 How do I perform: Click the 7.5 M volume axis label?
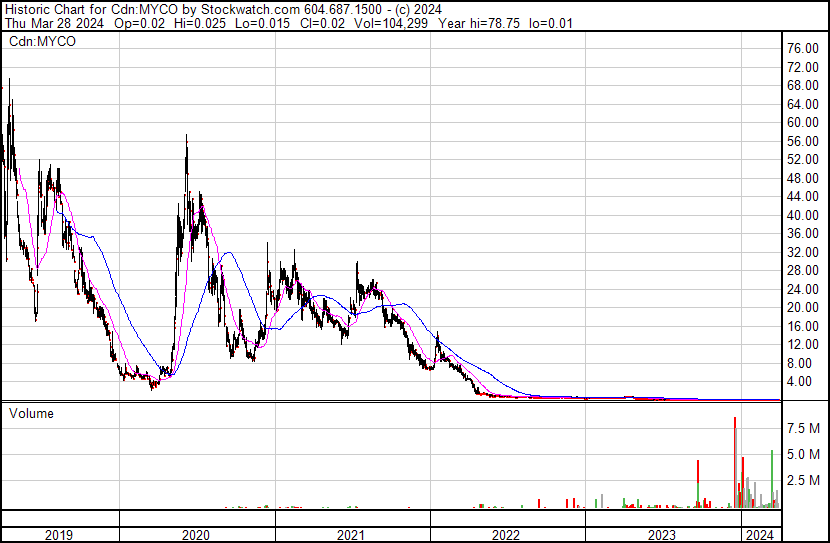click(804, 428)
